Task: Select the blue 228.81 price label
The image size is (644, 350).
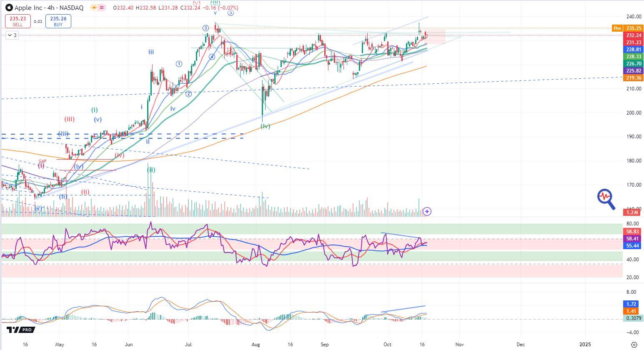Action: click(634, 50)
